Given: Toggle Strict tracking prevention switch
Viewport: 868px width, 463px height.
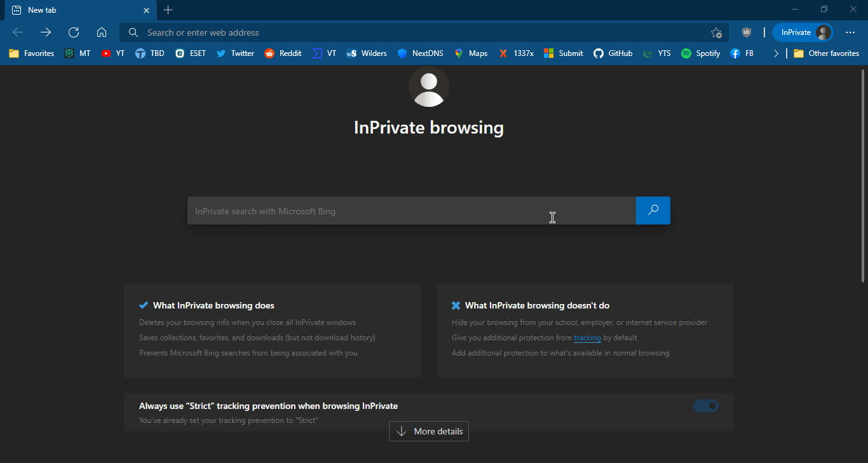Looking at the screenshot, I should pos(705,406).
